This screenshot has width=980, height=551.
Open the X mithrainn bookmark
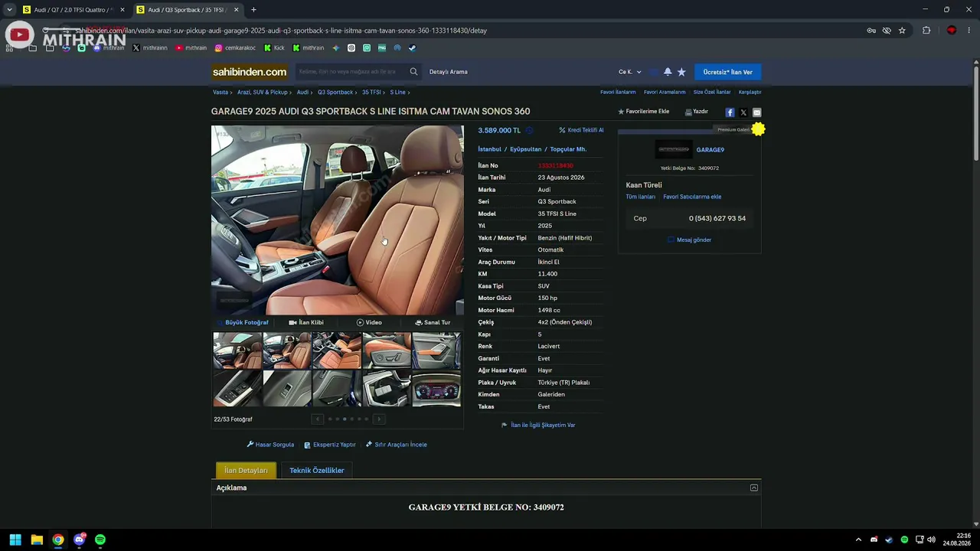click(149, 48)
